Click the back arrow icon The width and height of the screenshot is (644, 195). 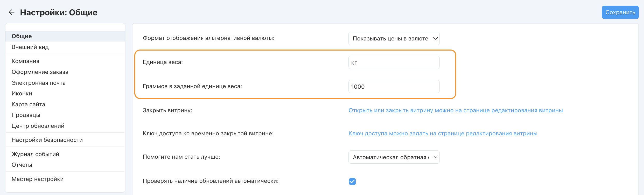coord(12,12)
